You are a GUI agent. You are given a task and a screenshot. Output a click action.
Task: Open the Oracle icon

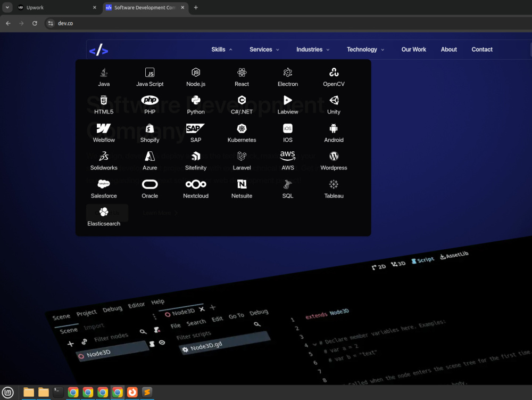click(149, 184)
